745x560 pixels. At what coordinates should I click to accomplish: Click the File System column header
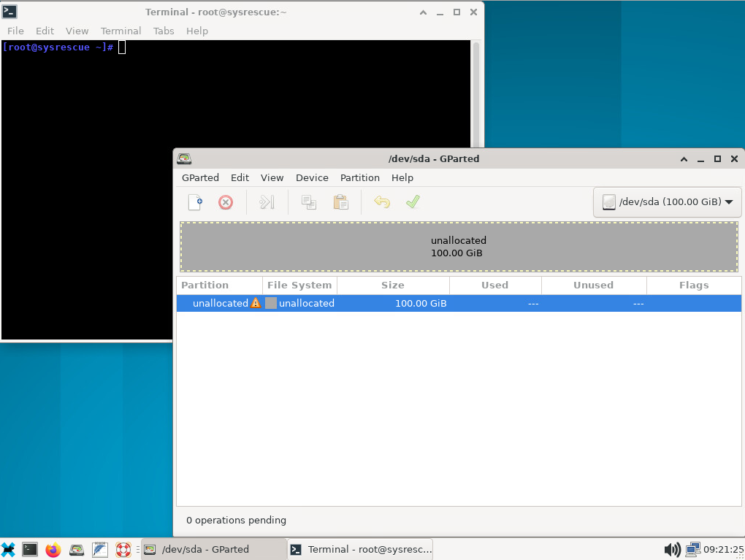[x=299, y=285]
